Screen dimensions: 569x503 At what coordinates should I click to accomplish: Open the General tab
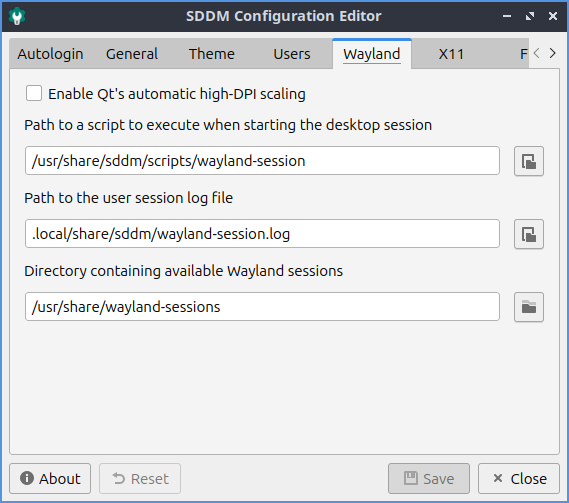(x=132, y=54)
